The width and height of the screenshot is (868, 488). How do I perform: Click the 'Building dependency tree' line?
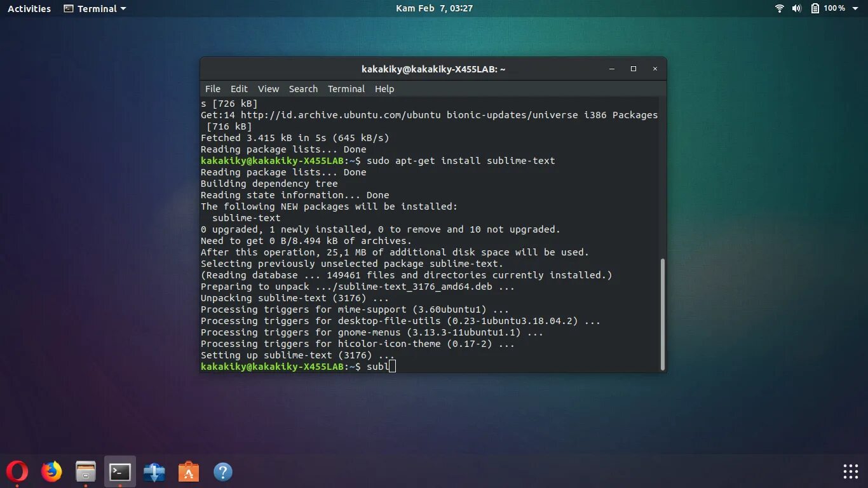(269, 184)
